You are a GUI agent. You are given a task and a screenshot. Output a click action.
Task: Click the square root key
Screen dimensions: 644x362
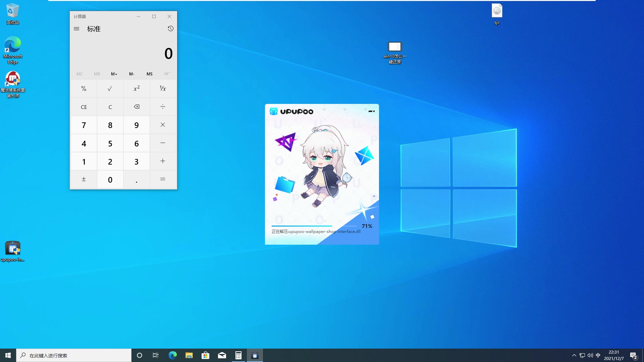pyautogui.click(x=110, y=88)
